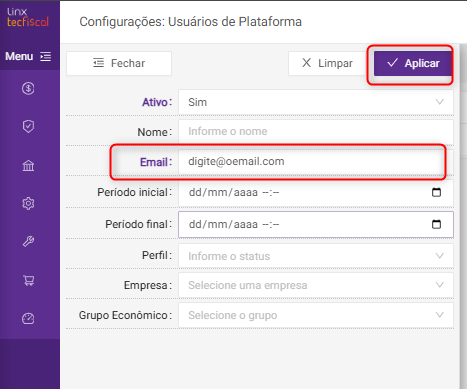This screenshot has width=467, height=389.
Task: Open the shopping cart sidebar icon
Action: click(x=28, y=280)
